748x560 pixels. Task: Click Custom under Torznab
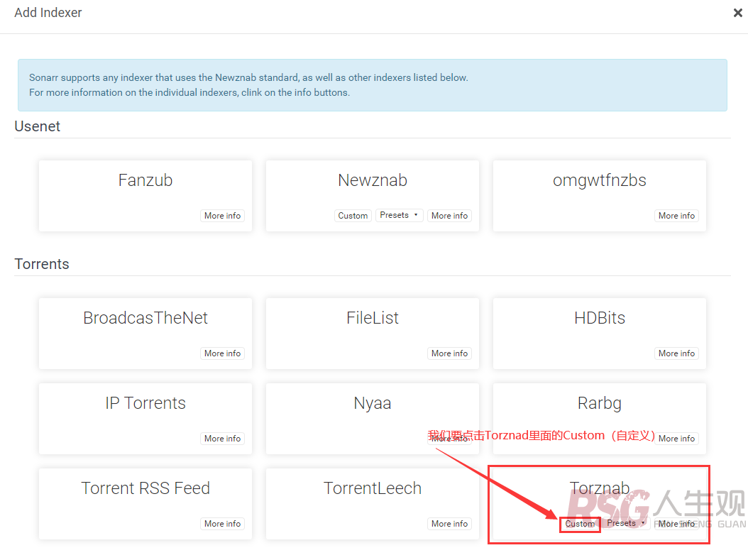[x=580, y=524]
